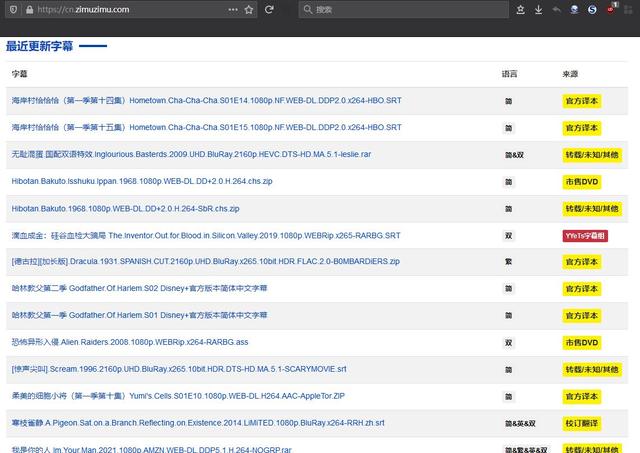Click 简&双 language label on Inglourious Basterds row
Viewport: 640px width, 453px height.
click(514, 155)
